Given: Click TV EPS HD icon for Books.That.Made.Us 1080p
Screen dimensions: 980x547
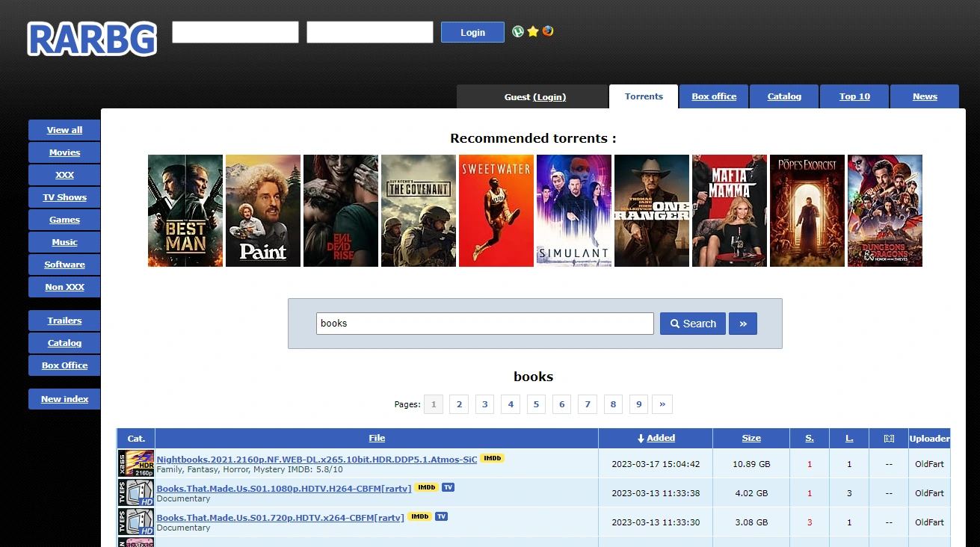Looking at the screenshot, I should tap(136, 492).
